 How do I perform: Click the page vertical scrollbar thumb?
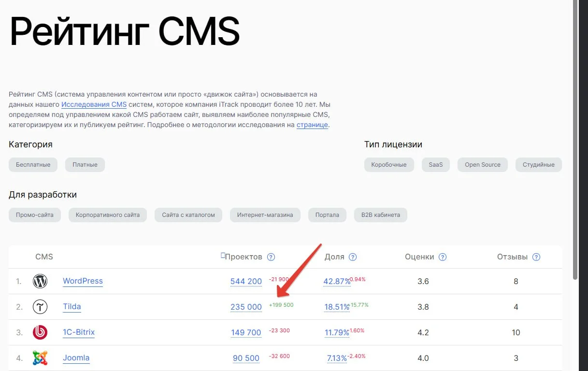tap(575, 141)
